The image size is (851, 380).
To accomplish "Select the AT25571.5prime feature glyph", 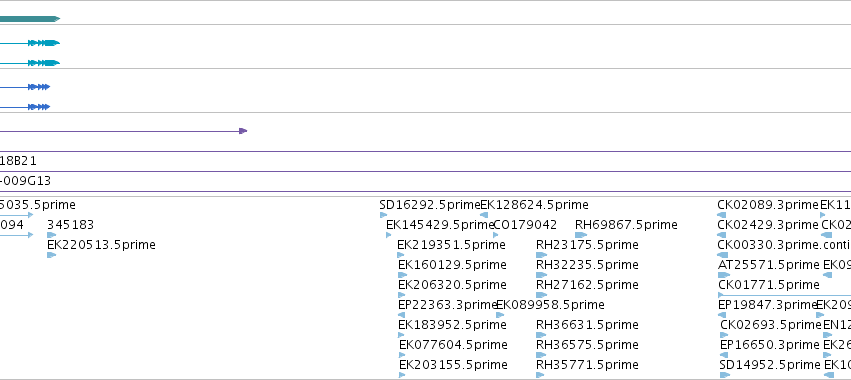I will pos(724,275).
